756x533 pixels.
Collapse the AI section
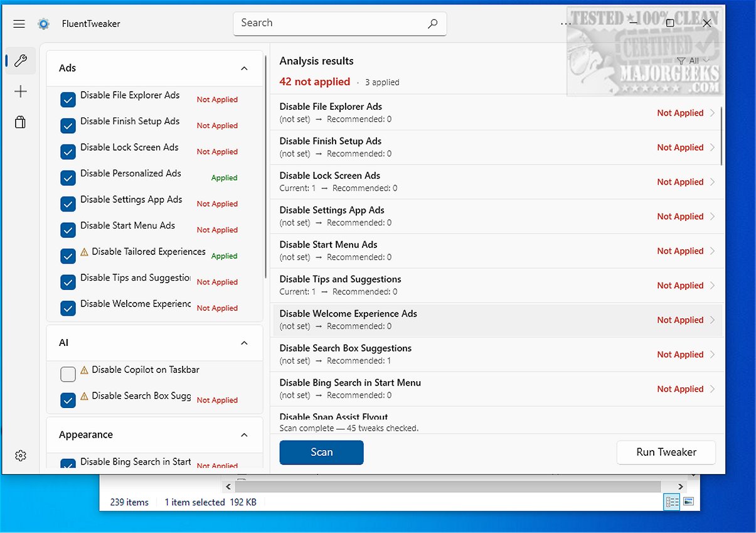coord(245,343)
